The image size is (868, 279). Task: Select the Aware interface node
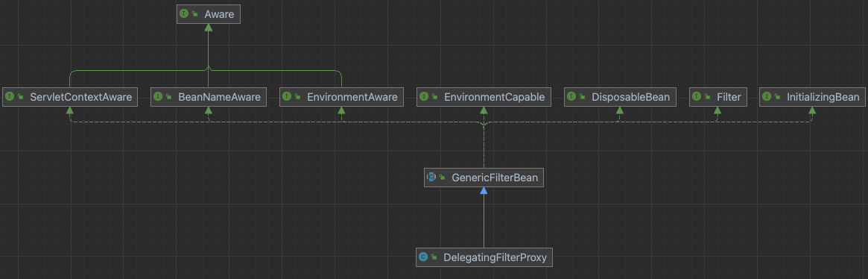point(209,14)
